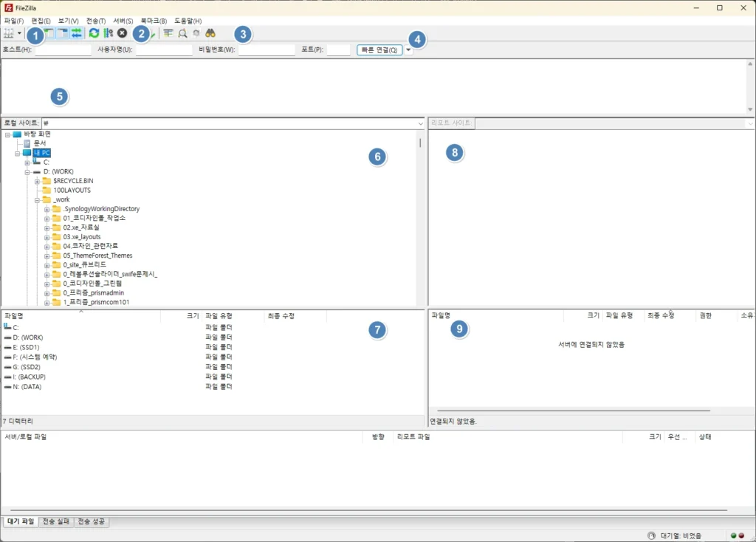Expand the C: drive tree node
756x542 pixels.
(27, 162)
